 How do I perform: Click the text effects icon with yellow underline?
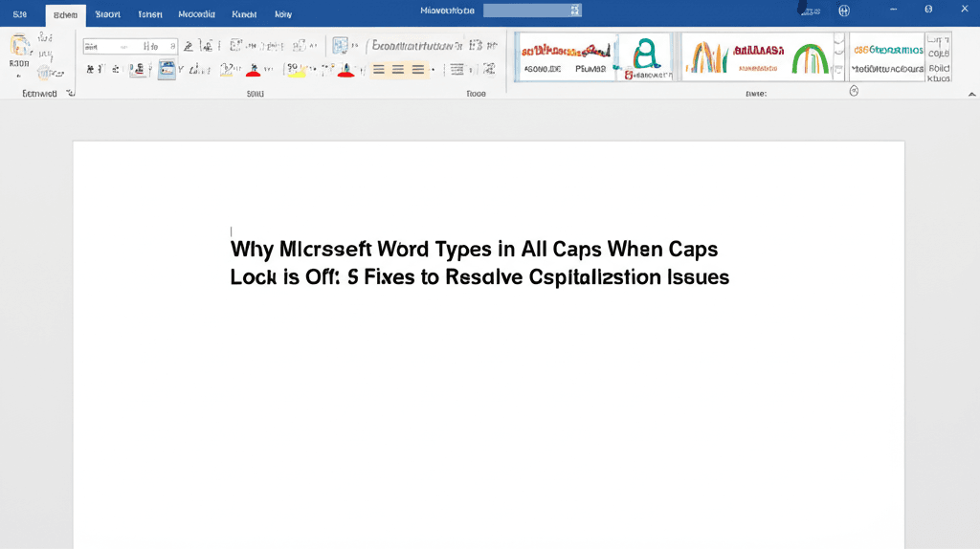pyautogui.click(x=228, y=70)
